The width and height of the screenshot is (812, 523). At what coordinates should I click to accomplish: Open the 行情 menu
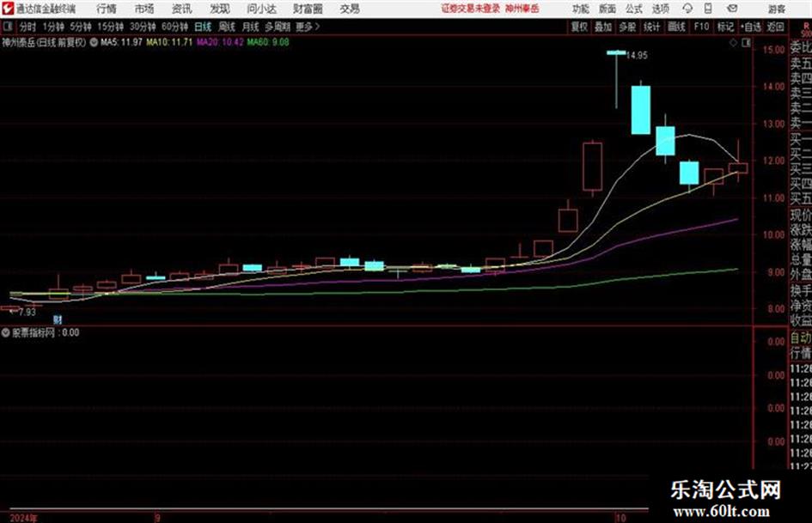point(107,9)
